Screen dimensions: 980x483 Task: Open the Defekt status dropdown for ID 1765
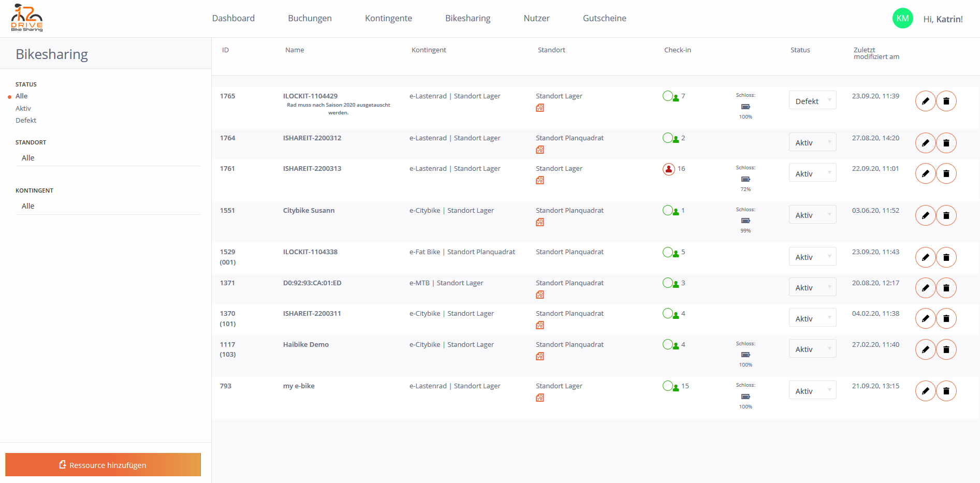812,100
